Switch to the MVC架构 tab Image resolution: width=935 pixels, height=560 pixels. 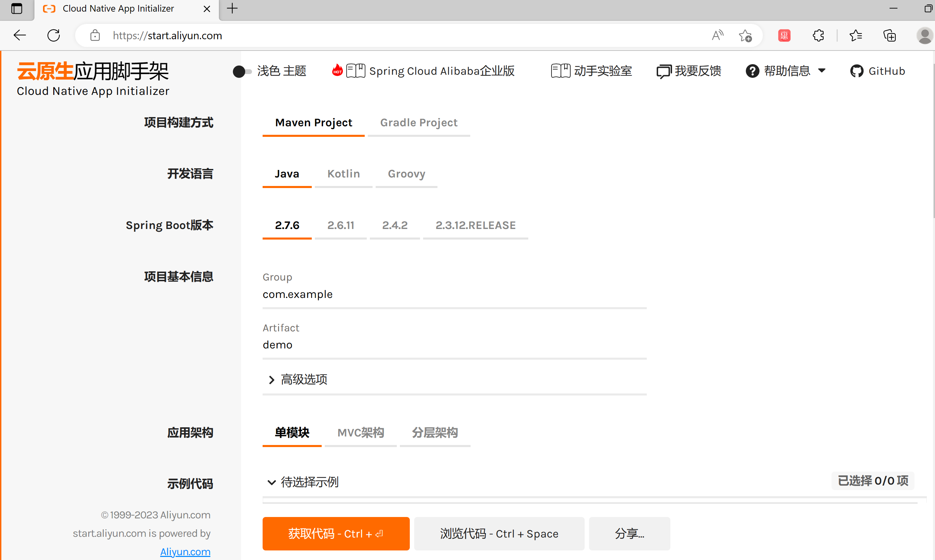(361, 433)
